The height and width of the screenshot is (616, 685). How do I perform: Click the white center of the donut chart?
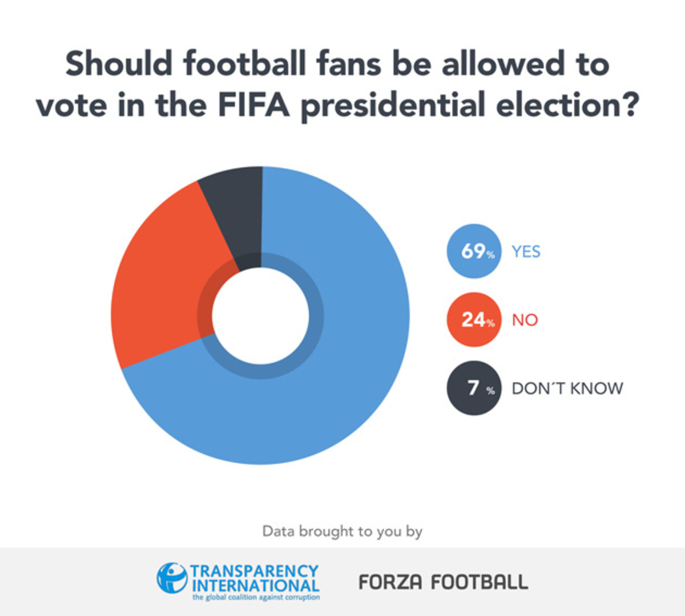pos(261,315)
